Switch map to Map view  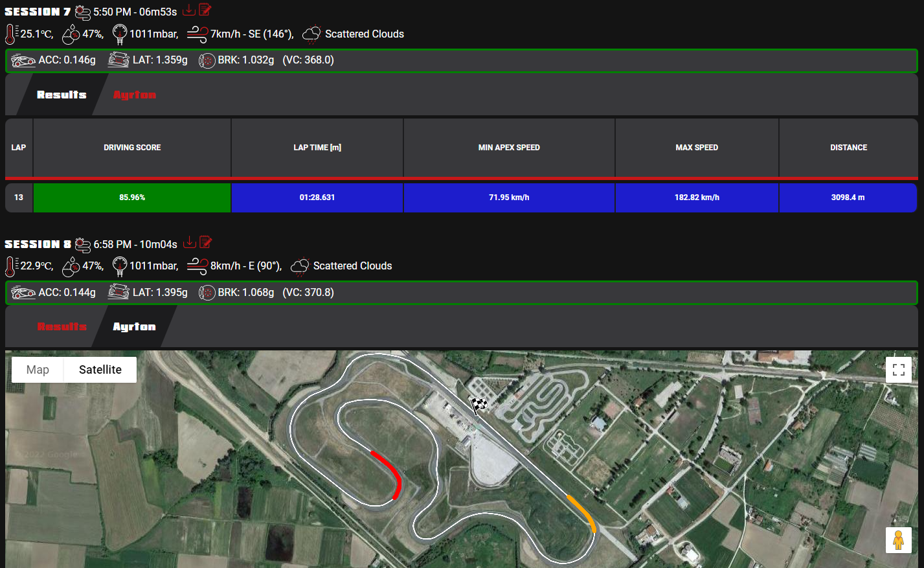[x=38, y=370]
